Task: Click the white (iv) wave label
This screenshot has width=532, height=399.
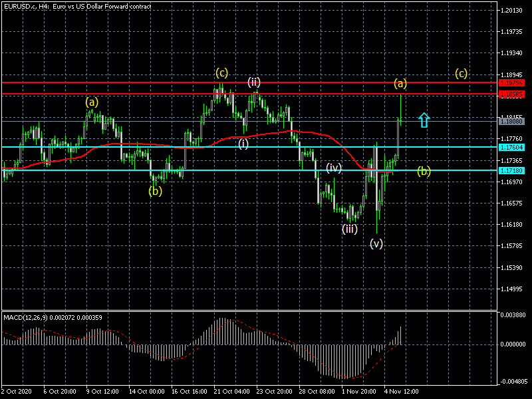Action: pyautogui.click(x=333, y=168)
